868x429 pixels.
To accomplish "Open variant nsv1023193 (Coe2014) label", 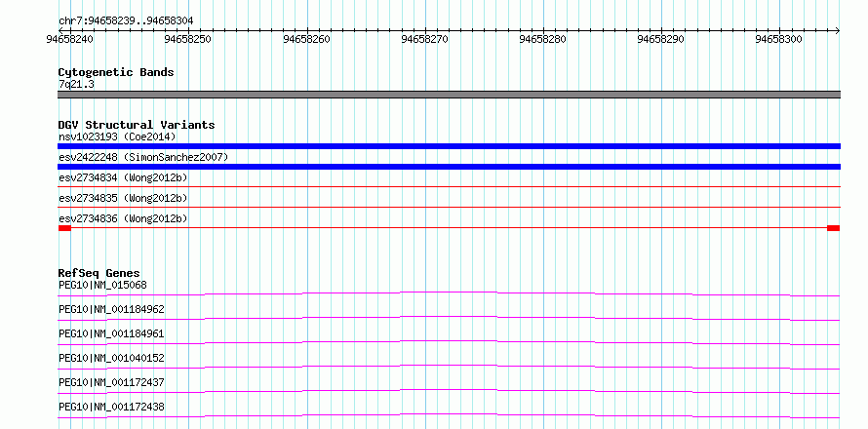I will (117, 136).
